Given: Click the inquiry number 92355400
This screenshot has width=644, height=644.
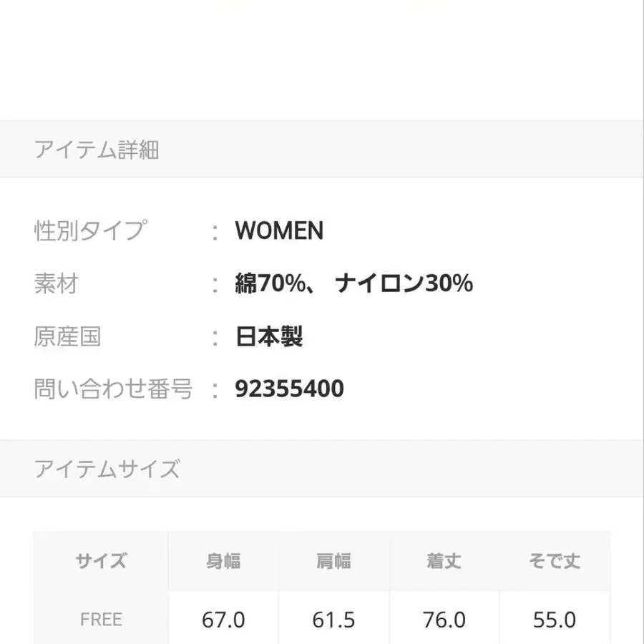Looking at the screenshot, I should click(289, 389).
